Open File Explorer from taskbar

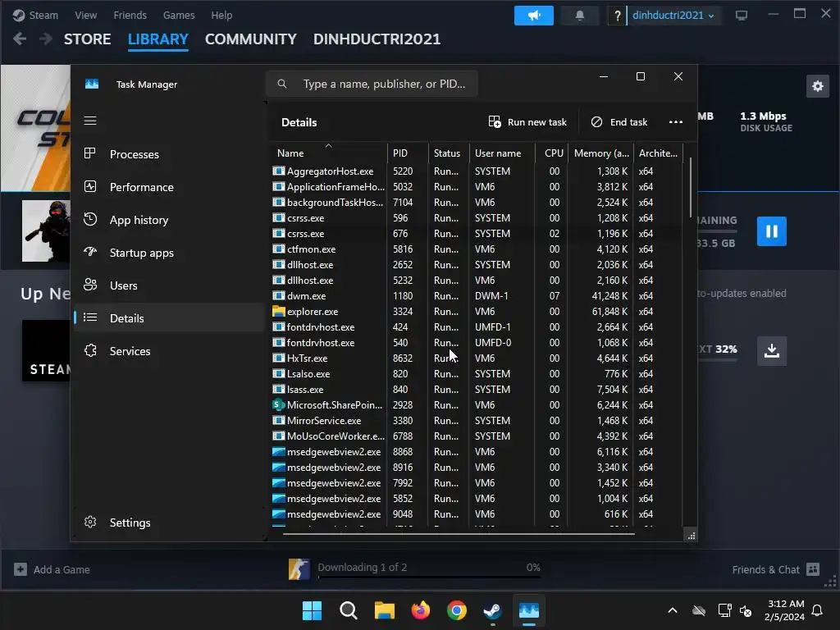384,610
